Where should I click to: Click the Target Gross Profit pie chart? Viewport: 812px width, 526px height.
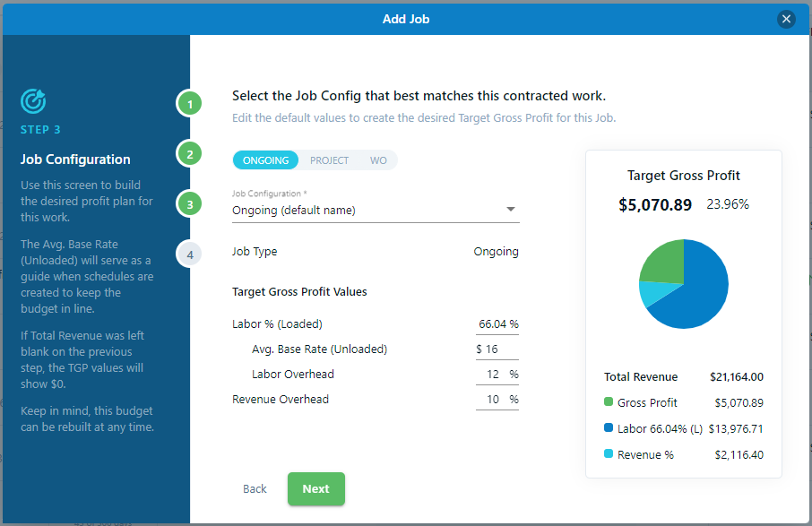(684, 284)
